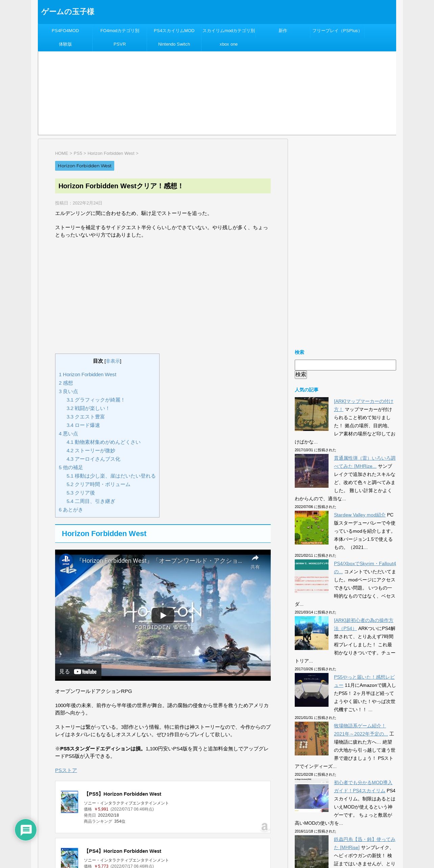This screenshot has height=868, width=434.
Task: Jump to TOC entry 3.1 グラフィックが綺麗！
Action: (96, 400)
